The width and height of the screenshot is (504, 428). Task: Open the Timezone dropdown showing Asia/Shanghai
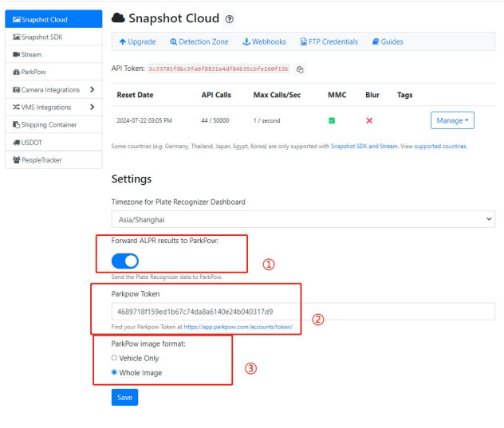click(x=303, y=219)
